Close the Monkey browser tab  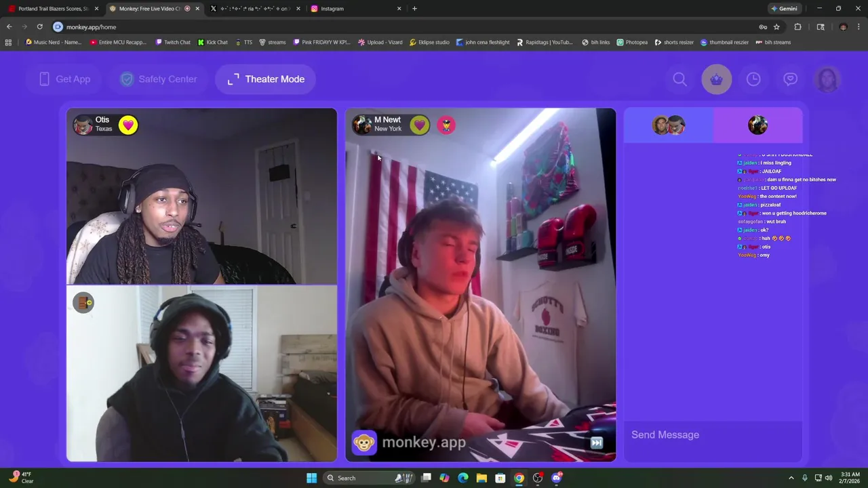(197, 9)
